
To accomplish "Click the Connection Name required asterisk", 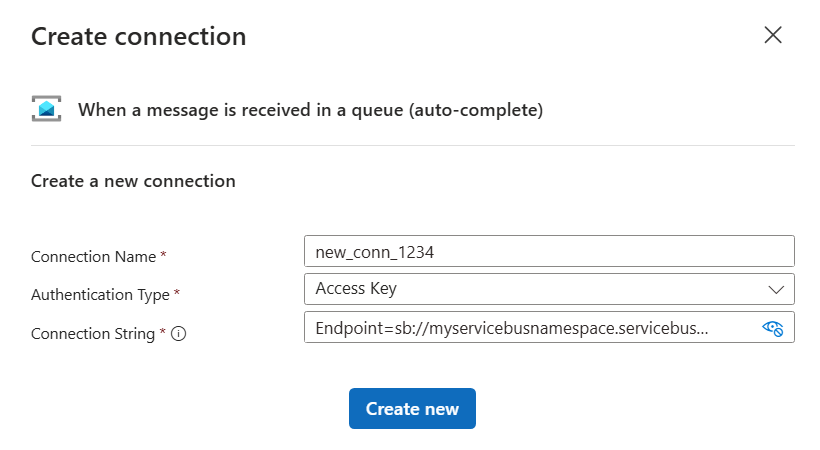I will click(163, 256).
